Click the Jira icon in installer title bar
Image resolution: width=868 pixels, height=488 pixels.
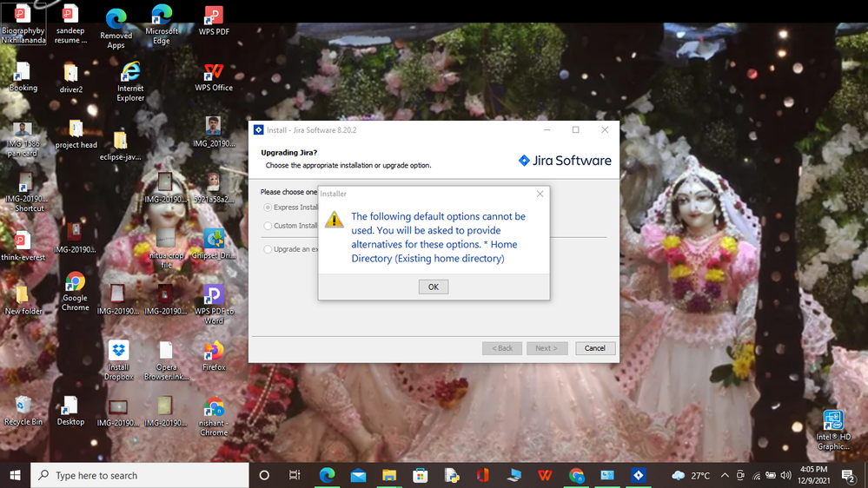[258, 130]
